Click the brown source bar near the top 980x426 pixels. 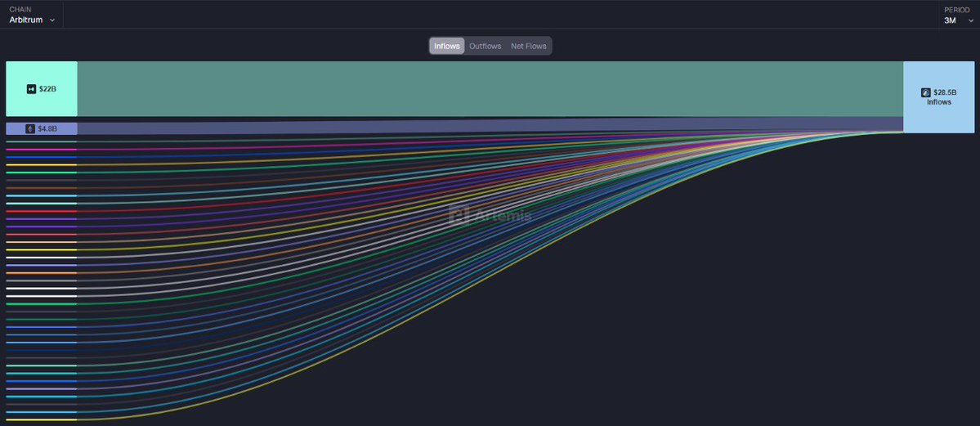pyautogui.click(x=41, y=188)
